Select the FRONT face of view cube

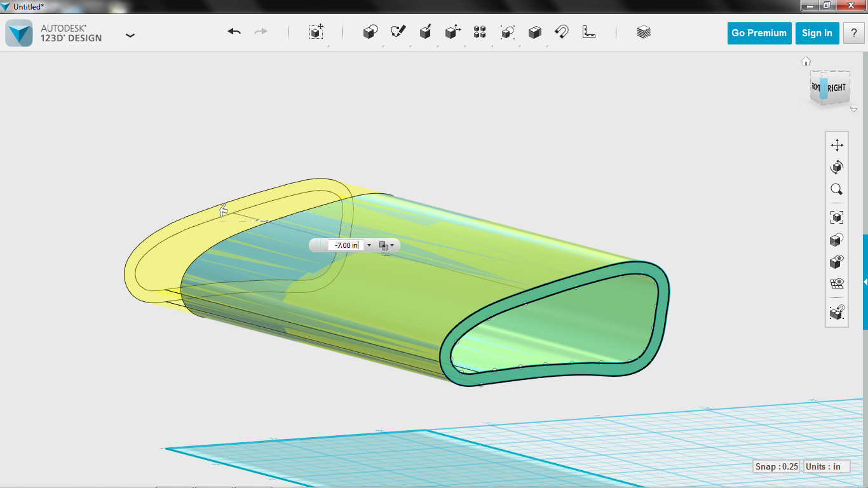coord(816,86)
